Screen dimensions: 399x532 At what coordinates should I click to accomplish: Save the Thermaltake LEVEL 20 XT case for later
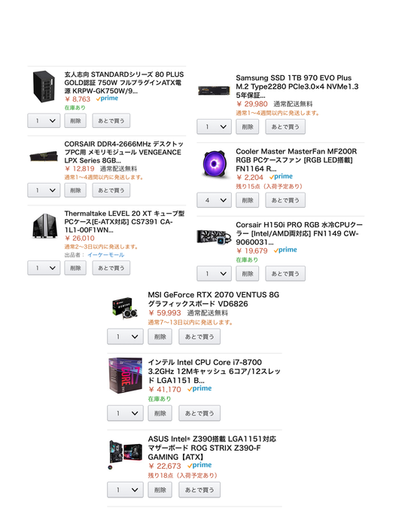coord(111,268)
